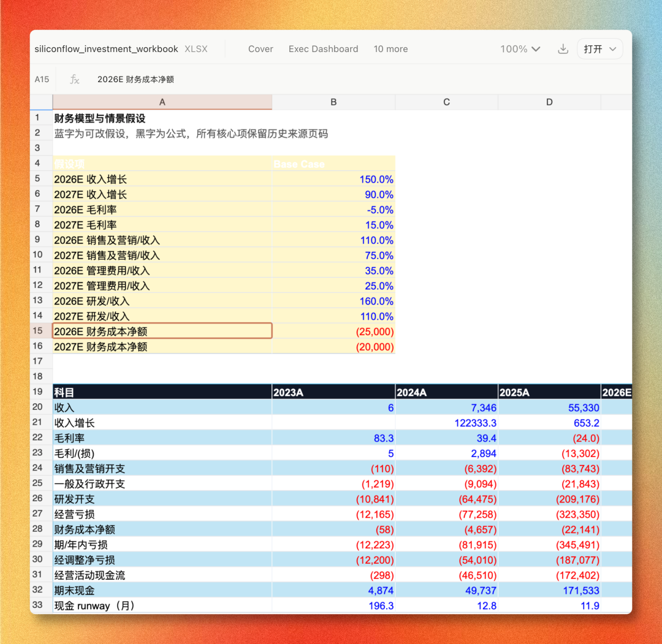
Task: Select column C header
Action: 447,102
